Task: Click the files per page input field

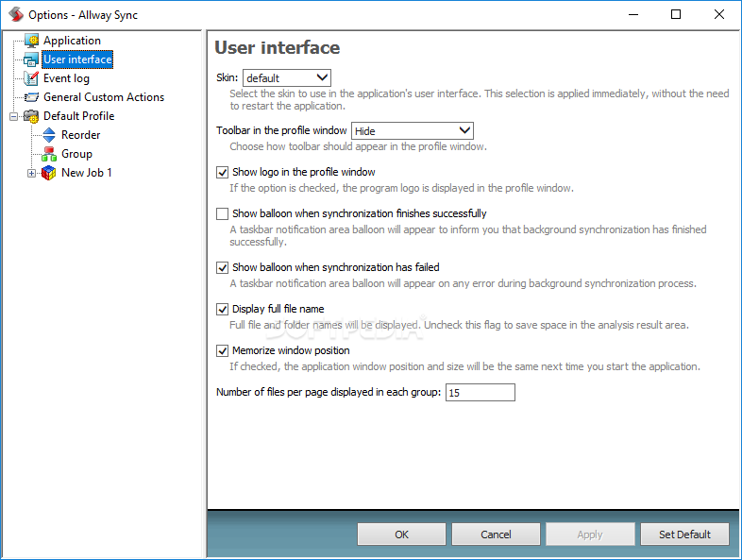Action: click(481, 393)
